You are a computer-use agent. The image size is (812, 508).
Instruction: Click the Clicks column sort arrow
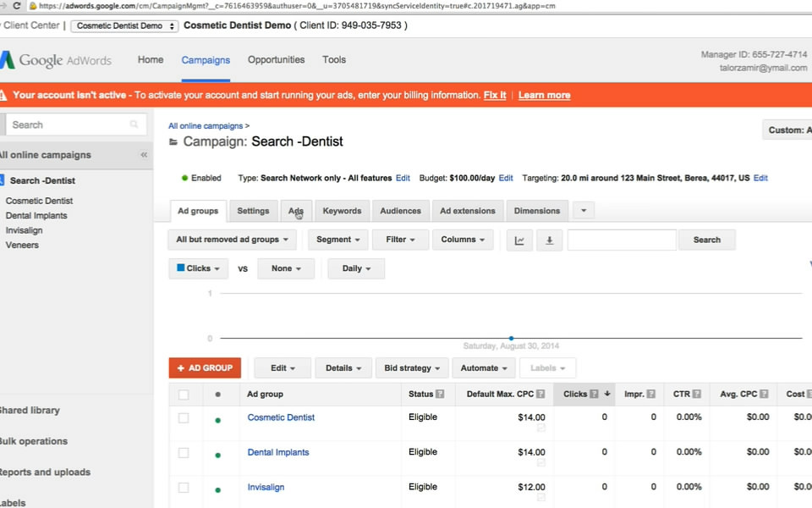(x=607, y=394)
